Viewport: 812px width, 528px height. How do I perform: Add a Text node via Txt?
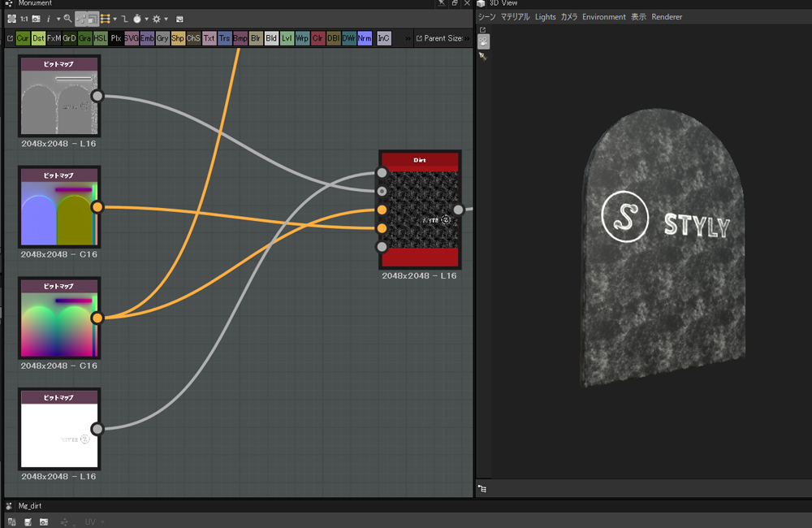pyautogui.click(x=209, y=38)
